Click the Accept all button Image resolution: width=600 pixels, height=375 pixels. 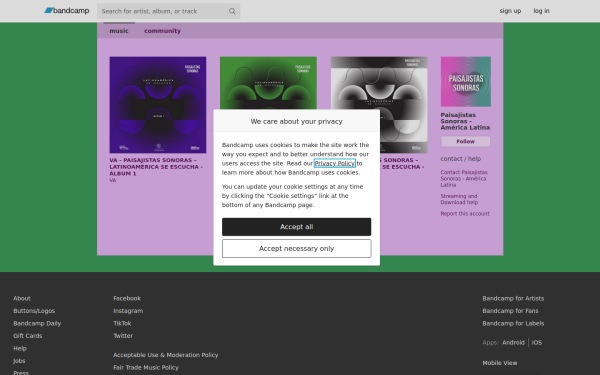pos(297,227)
